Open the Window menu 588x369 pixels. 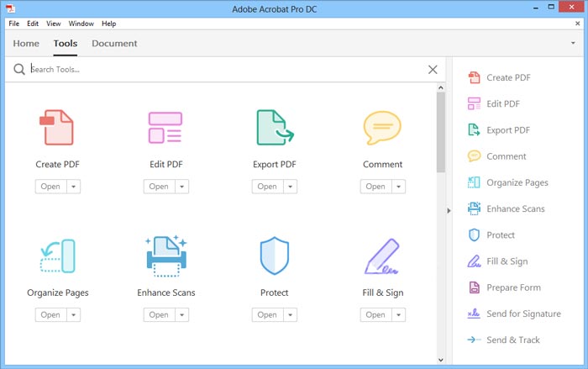click(81, 24)
